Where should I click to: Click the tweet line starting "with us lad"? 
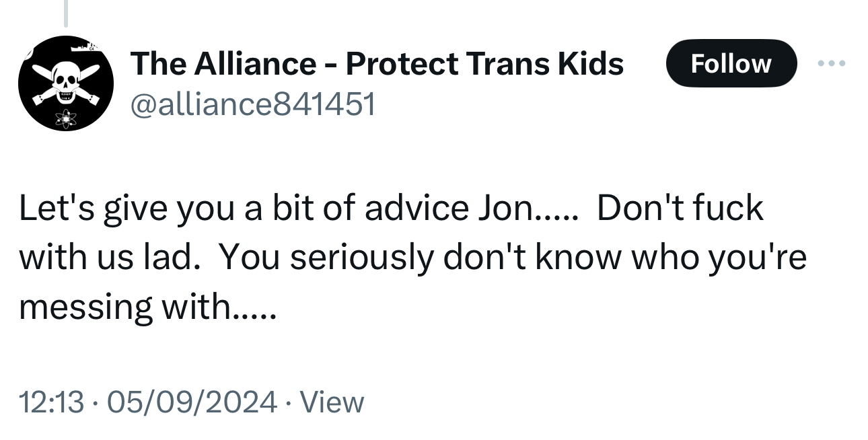coord(108,258)
